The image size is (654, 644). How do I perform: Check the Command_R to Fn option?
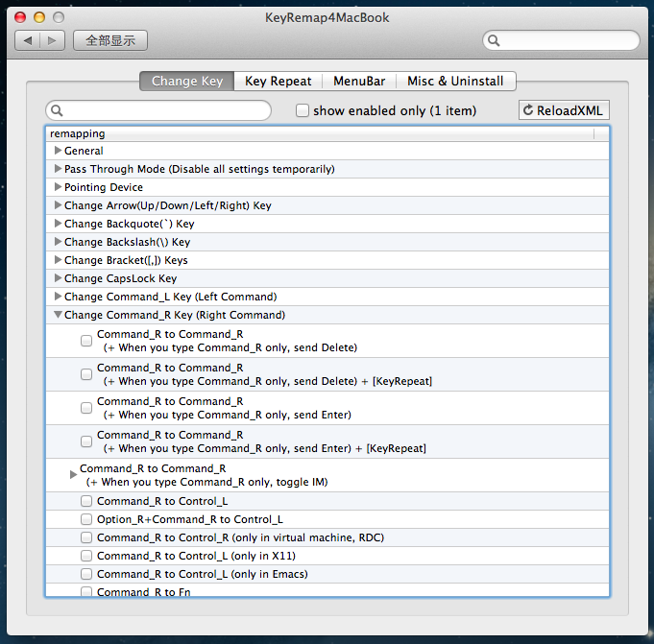coord(86,591)
